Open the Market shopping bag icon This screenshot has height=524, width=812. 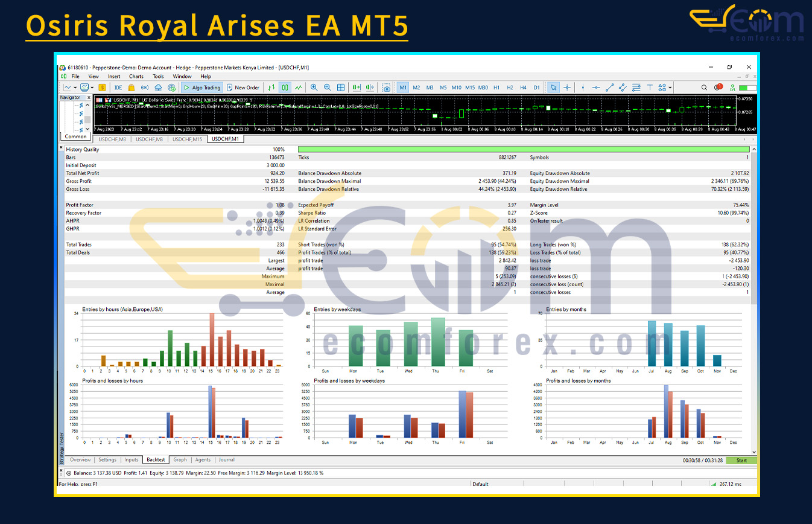132,88
